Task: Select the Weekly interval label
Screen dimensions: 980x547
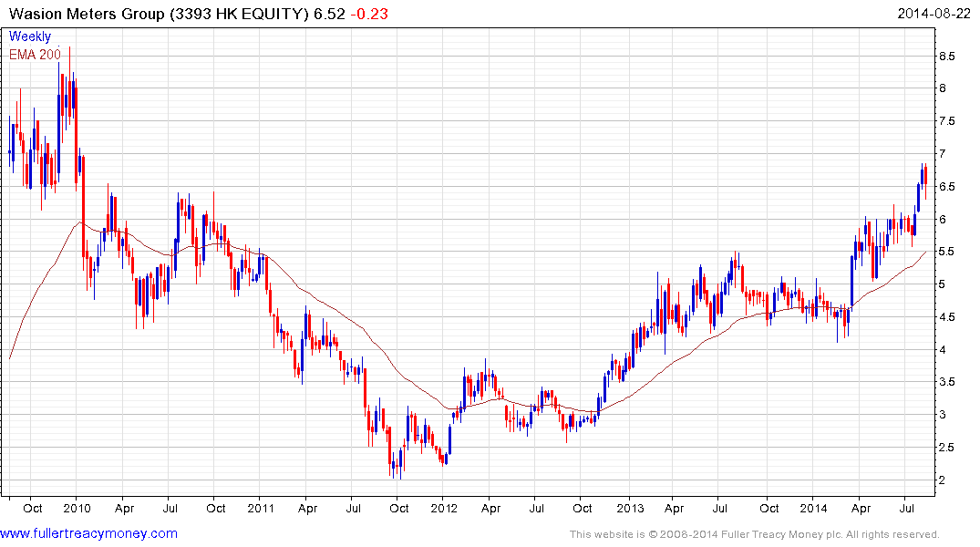Action: [x=30, y=36]
